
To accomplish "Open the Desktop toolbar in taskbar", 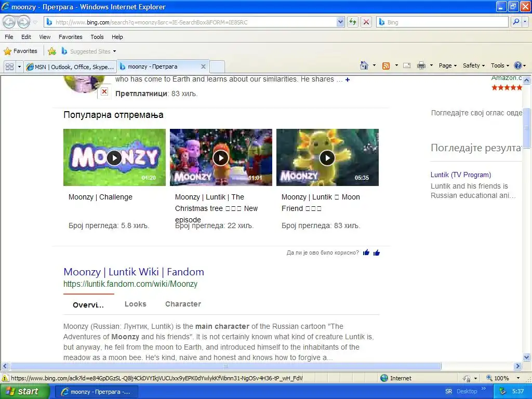I will (467, 392).
